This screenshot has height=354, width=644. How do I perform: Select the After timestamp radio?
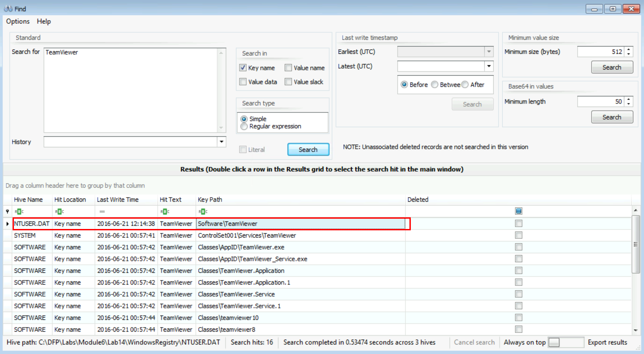465,85
